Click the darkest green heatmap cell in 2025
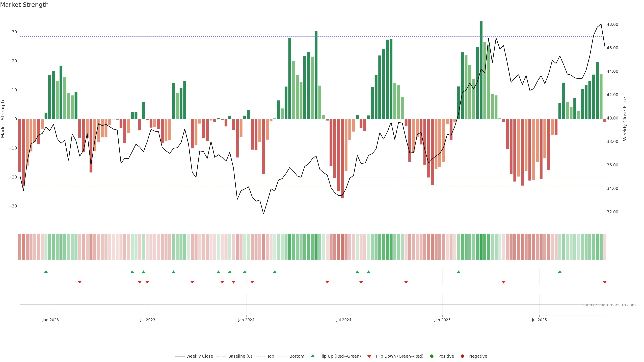Screen dimensions: 644x362 click(481, 247)
